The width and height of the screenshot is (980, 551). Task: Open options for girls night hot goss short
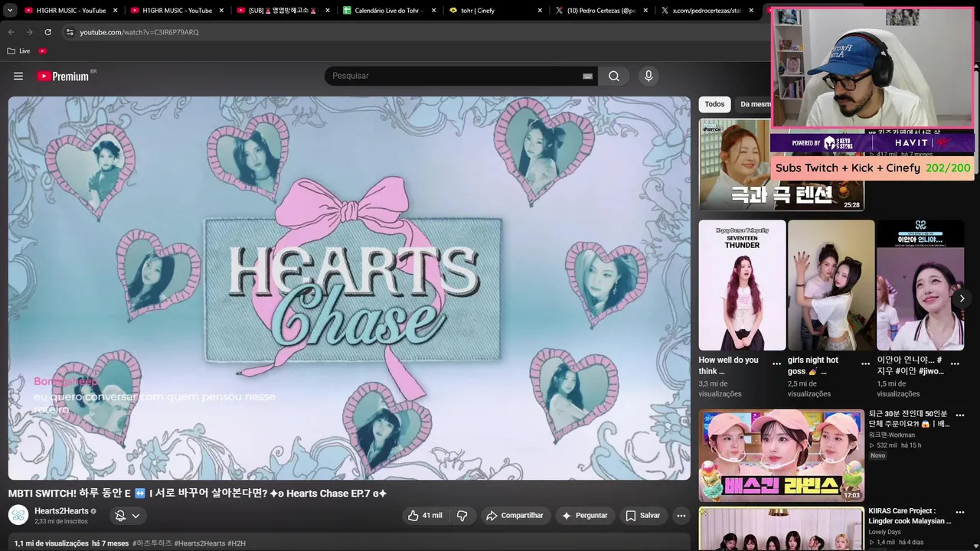click(865, 364)
